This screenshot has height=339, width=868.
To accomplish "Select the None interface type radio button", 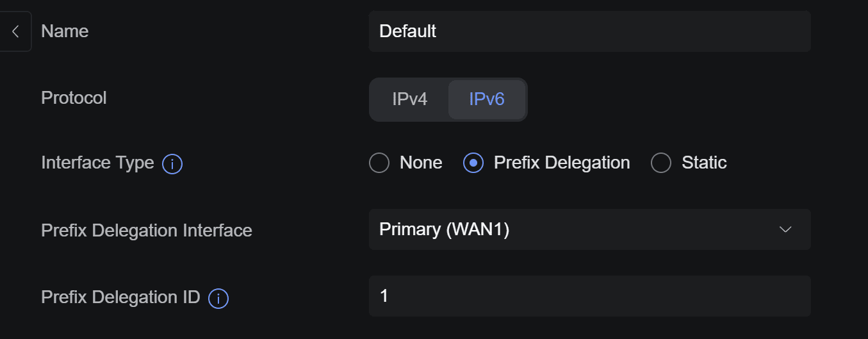I will click(x=379, y=163).
